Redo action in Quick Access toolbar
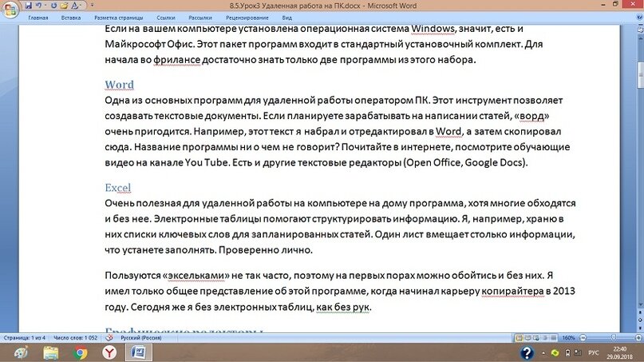This screenshot has width=644, height=362. coord(53,6)
